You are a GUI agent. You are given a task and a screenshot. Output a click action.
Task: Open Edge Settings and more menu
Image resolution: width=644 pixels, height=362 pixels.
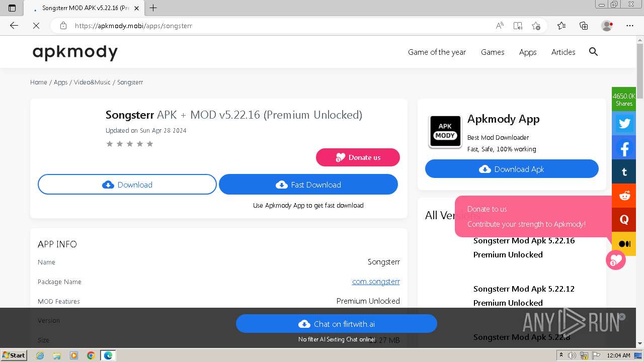click(629, 26)
